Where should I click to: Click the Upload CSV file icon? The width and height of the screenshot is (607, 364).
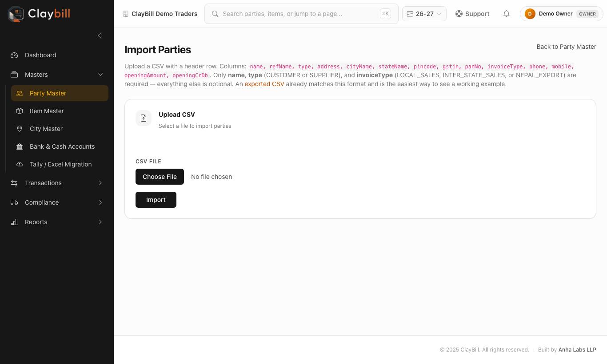144,118
